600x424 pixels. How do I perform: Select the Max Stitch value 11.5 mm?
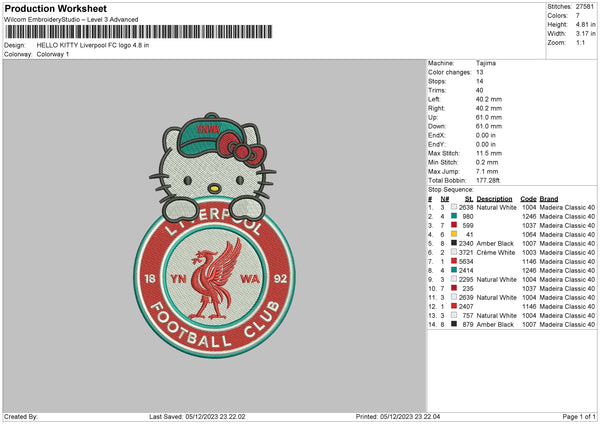point(489,153)
